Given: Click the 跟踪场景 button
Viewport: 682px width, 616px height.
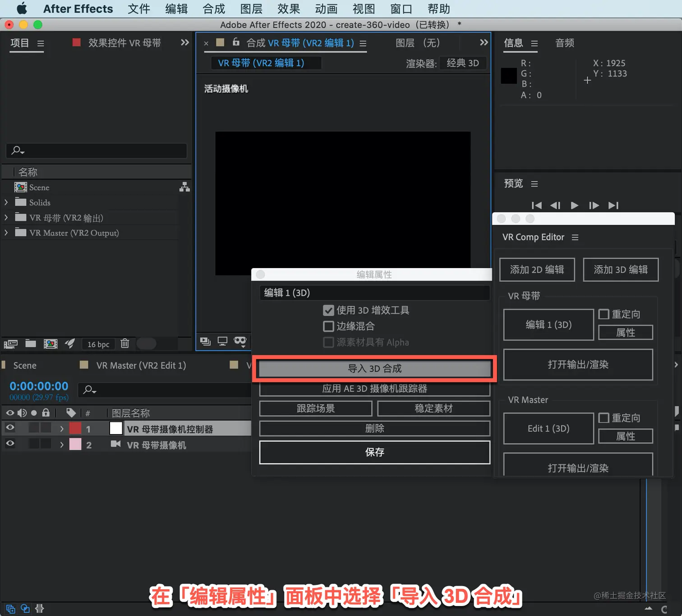Looking at the screenshot, I should (x=316, y=408).
